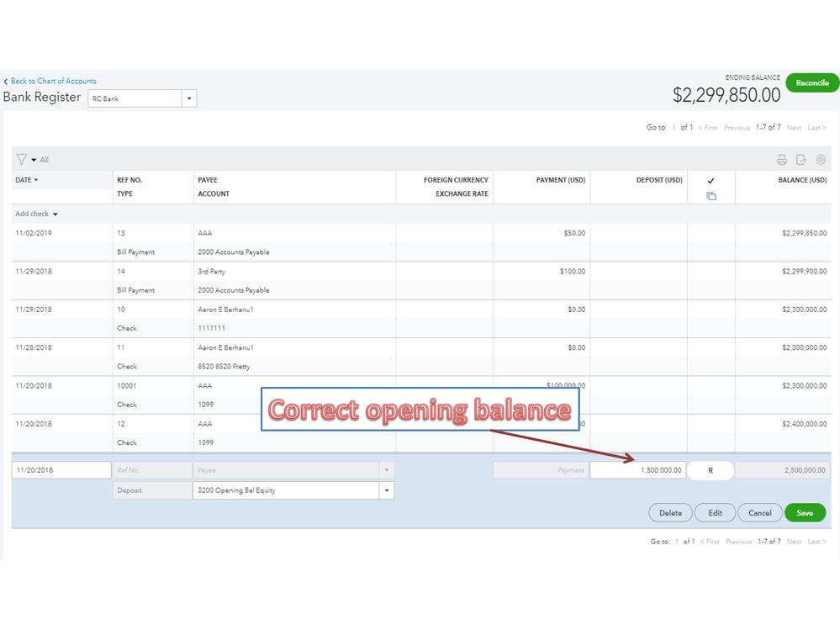Click payee 3rd Party in register
The image size is (840, 630).
point(212,271)
